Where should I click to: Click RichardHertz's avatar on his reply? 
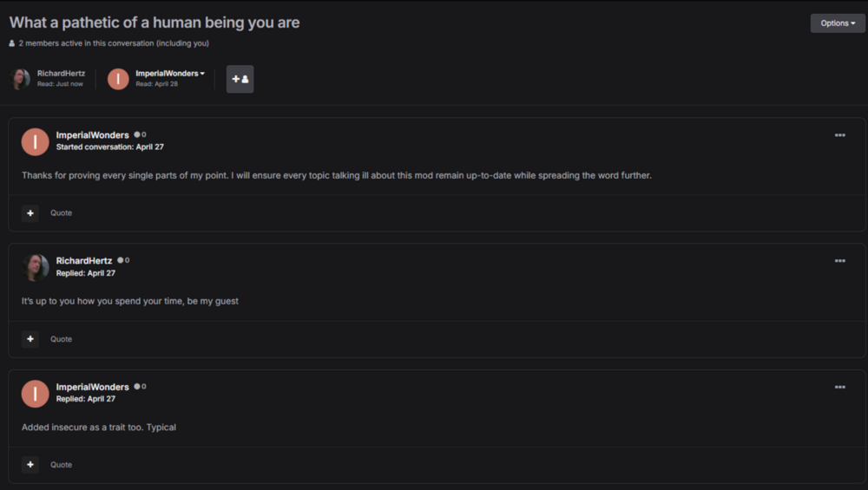[x=35, y=267]
